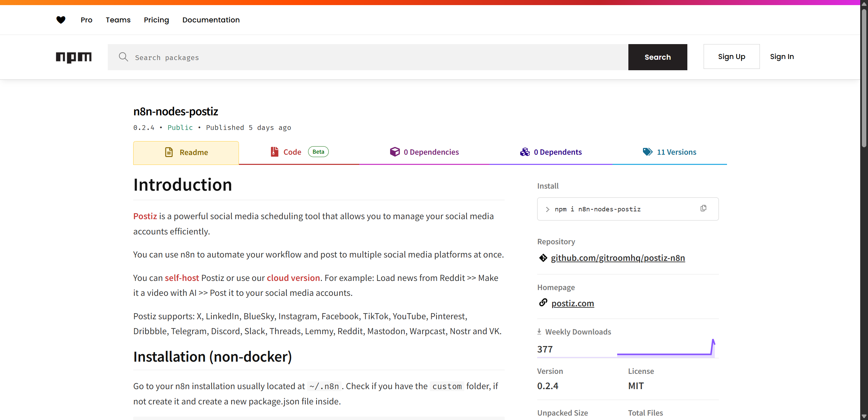
Task: Click the magnifying glass search icon
Action: (123, 57)
